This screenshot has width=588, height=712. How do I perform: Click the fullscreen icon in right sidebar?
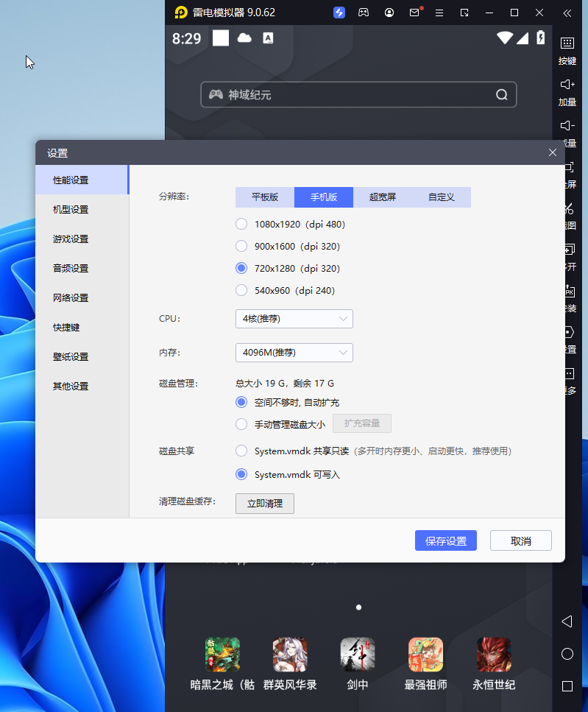click(x=570, y=167)
